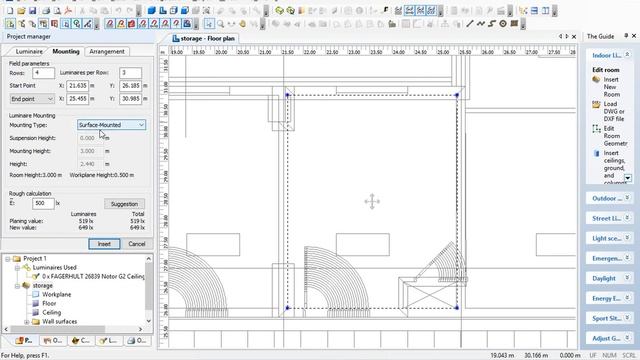Screen dimensions: 640x360
Task: Select the zigzag polyline drawing tool
Action: (481, 24)
